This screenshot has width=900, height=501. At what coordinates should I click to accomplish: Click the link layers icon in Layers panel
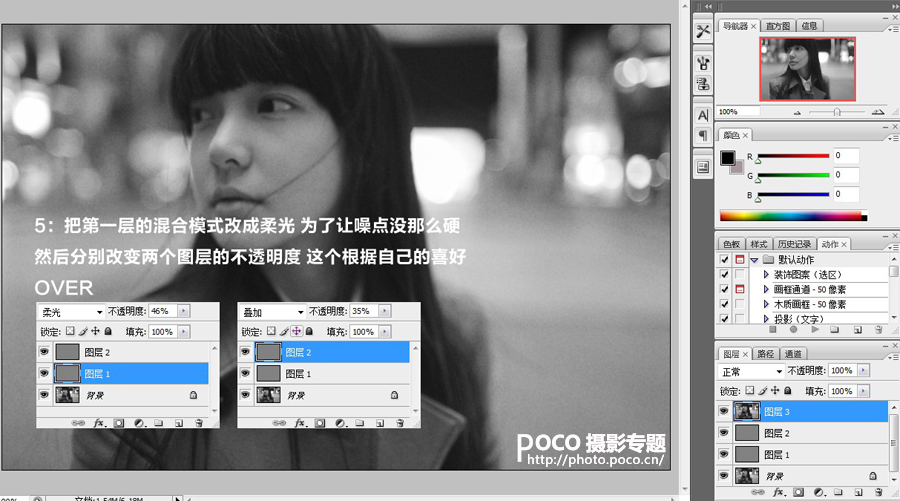tap(758, 492)
